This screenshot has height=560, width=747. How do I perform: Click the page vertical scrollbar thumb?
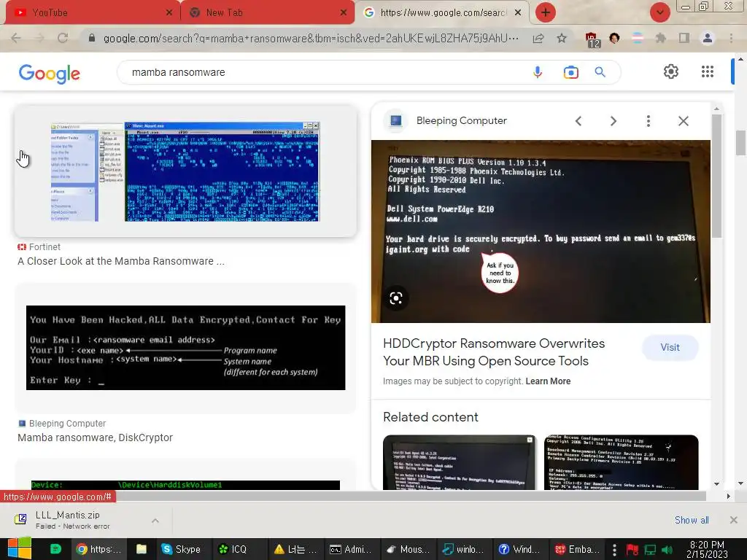point(740,143)
